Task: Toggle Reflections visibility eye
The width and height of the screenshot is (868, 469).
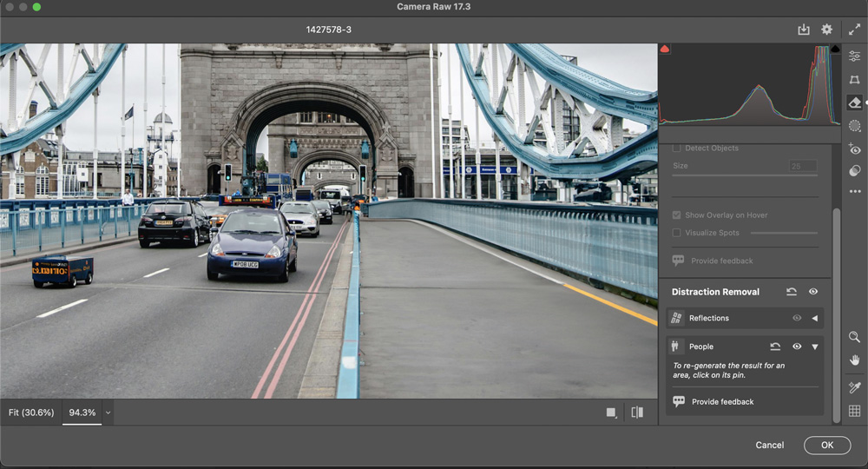Action: point(797,318)
